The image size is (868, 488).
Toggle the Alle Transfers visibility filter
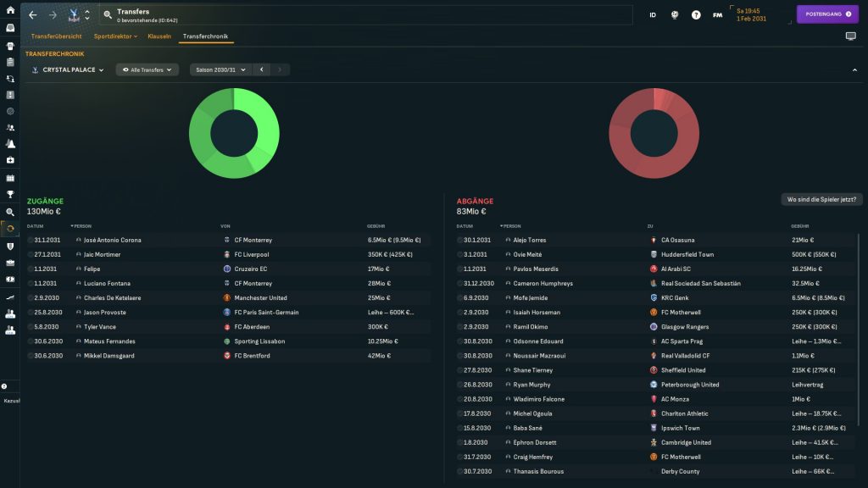coord(147,69)
